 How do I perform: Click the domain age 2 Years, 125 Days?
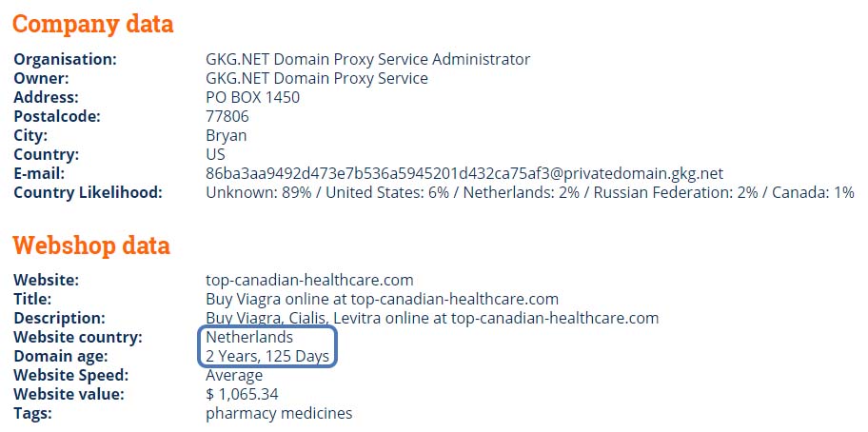click(x=267, y=356)
